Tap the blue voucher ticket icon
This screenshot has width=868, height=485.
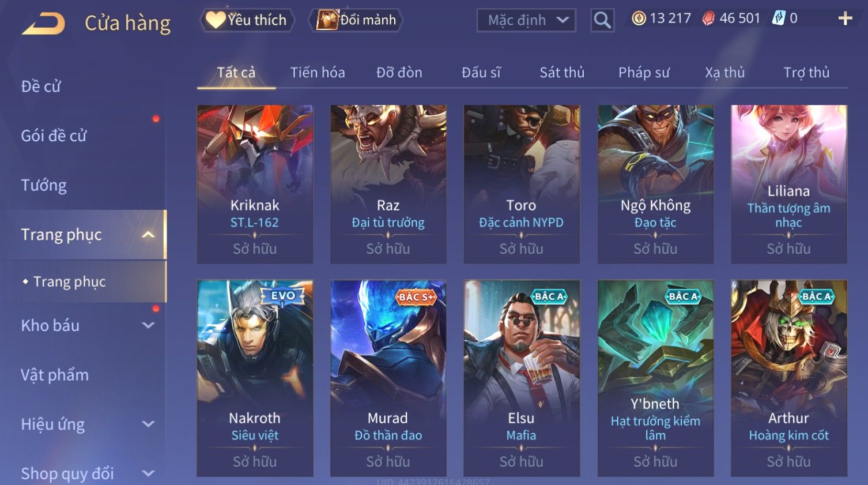pyautogui.click(x=779, y=18)
